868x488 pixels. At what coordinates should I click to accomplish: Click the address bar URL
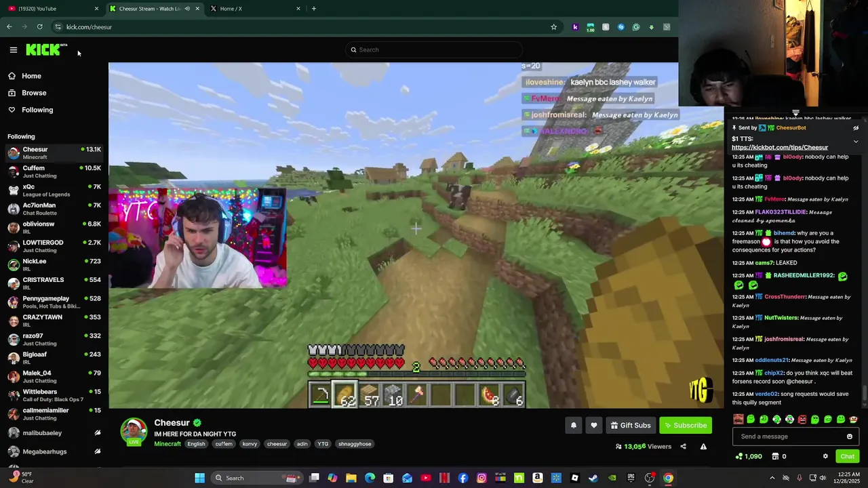pos(89,27)
